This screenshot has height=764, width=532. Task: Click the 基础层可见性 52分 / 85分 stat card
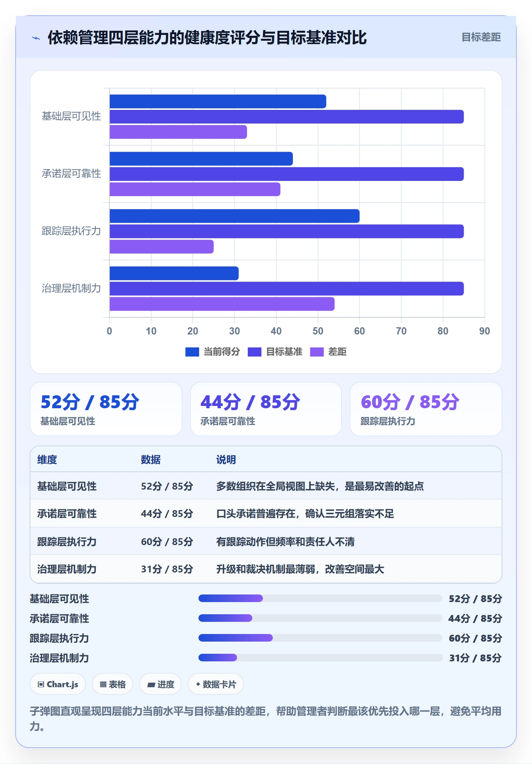point(106,409)
